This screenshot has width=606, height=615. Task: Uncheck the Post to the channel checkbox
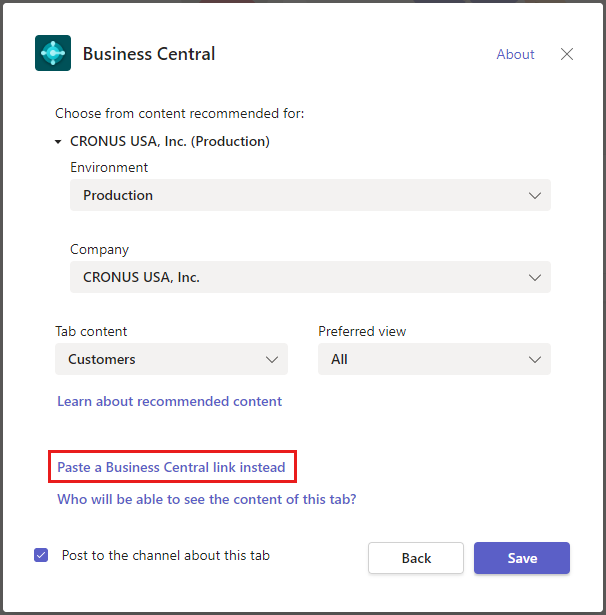pyautogui.click(x=41, y=555)
